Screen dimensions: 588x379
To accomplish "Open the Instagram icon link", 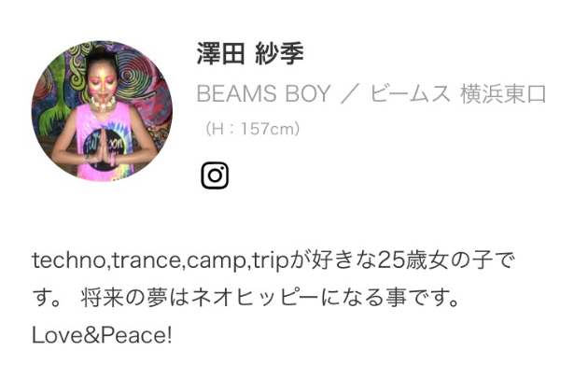I will [215, 175].
